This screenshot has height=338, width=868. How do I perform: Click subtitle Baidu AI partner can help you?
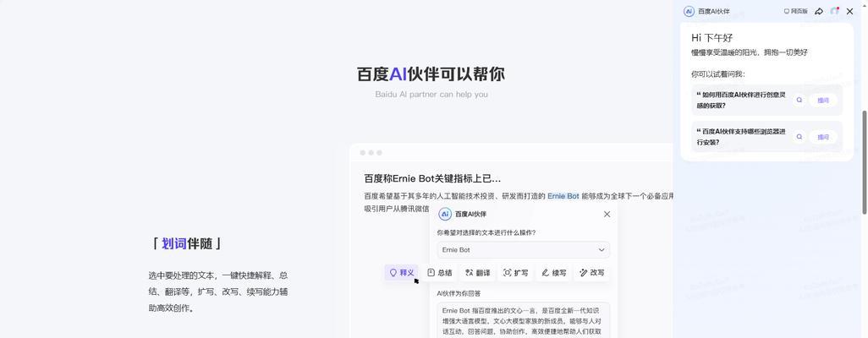[431, 95]
